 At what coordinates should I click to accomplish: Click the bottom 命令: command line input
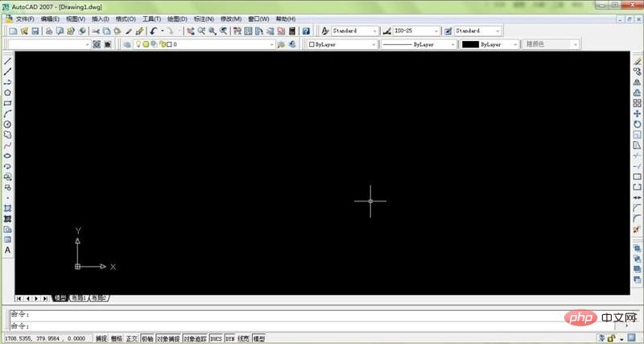pos(312,326)
